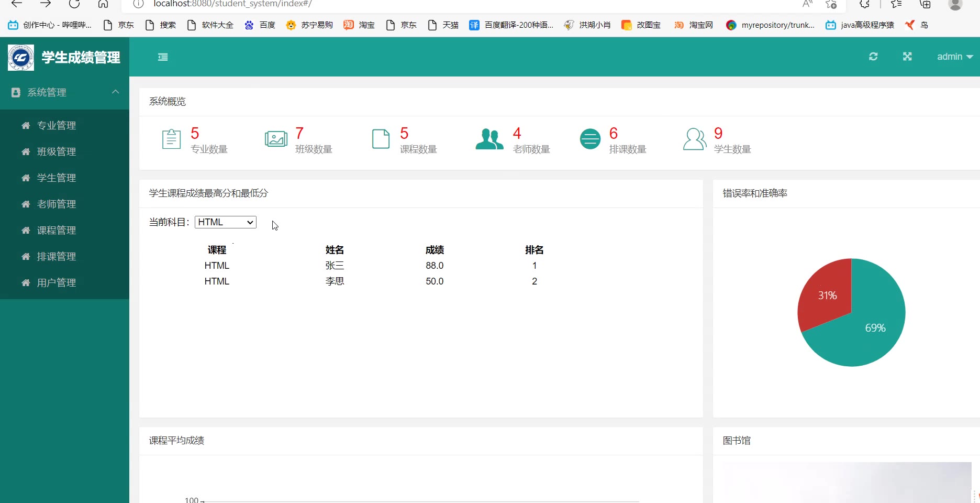The width and height of the screenshot is (980, 503).
Task: Open 学生管理 in the sidebar
Action: (57, 178)
